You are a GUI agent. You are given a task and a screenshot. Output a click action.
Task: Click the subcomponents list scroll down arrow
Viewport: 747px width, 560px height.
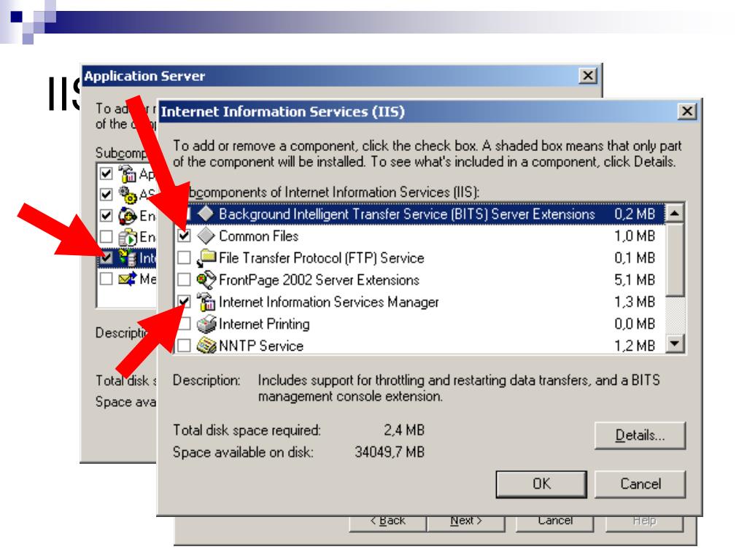coord(675,343)
